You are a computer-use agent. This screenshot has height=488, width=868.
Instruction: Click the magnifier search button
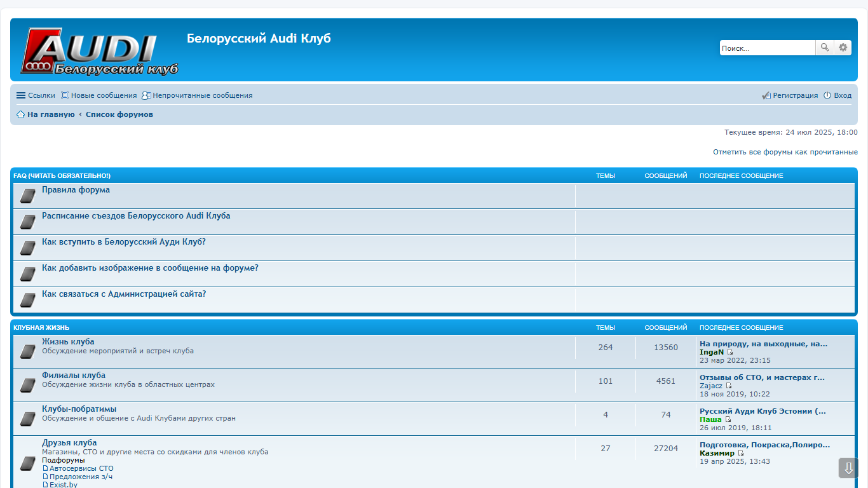(x=825, y=48)
